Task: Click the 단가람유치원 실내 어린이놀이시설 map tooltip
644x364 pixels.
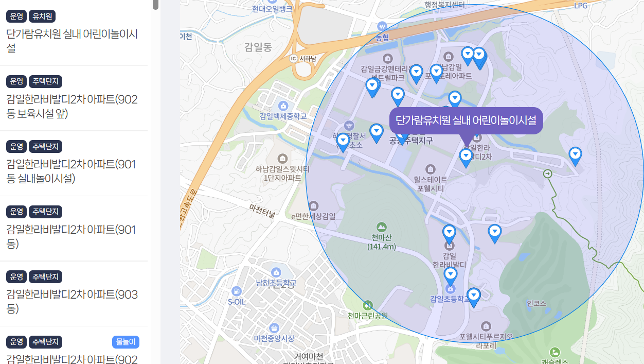Action: coord(466,120)
